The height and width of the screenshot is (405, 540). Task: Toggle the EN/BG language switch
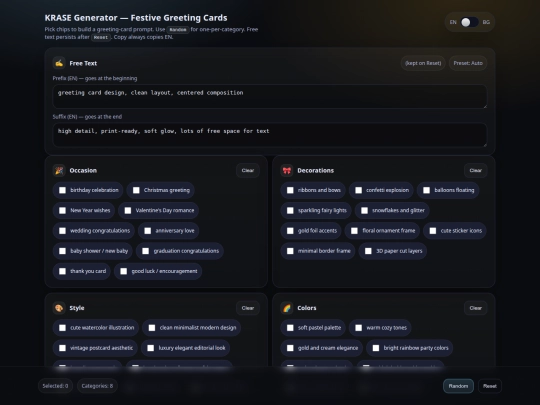(470, 22)
